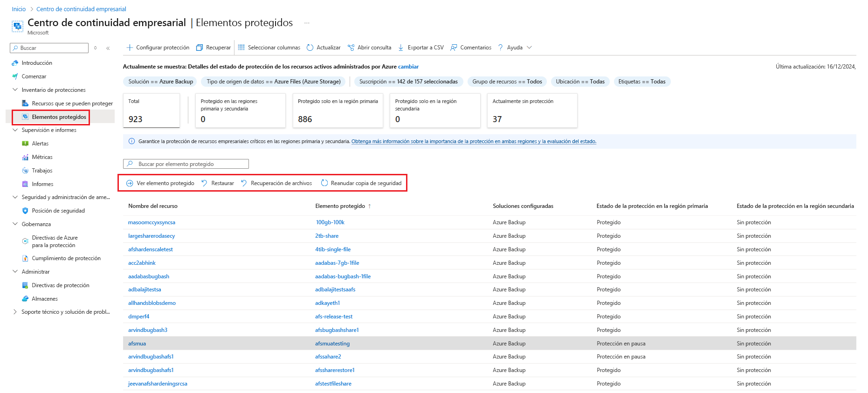Screen dimensions: 868x393
Task: Collapse the Seguridad y administración section
Action: [15, 197]
